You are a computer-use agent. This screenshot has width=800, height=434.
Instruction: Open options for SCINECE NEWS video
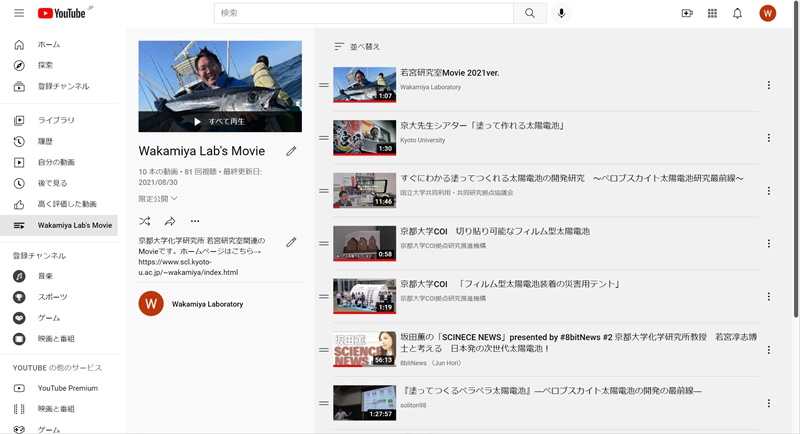pos(768,350)
